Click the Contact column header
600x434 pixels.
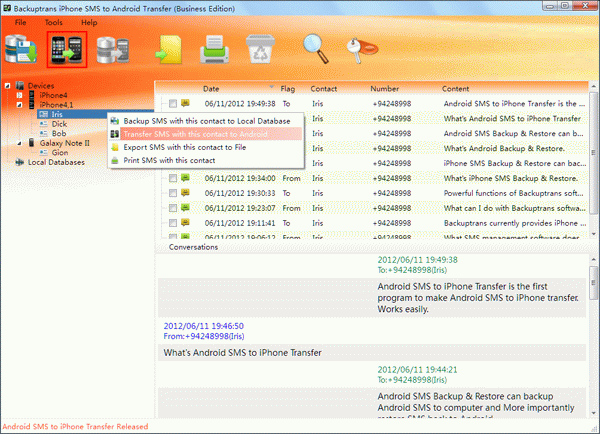coord(324,89)
